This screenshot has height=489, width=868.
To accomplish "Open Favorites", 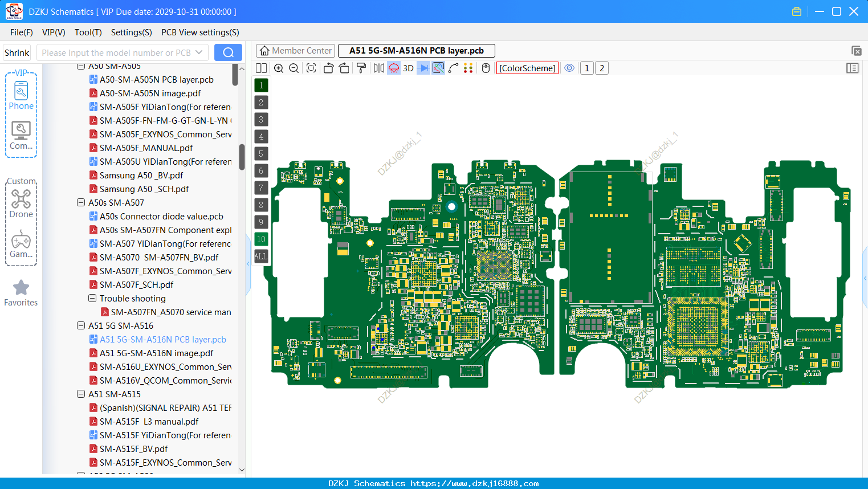I will tap(21, 293).
